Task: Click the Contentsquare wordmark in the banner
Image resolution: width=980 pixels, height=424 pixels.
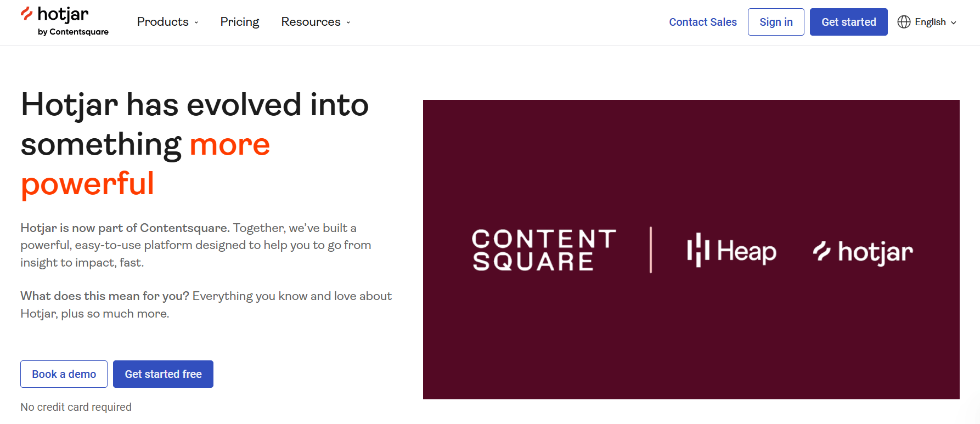Action: pyautogui.click(x=543, y=250)
